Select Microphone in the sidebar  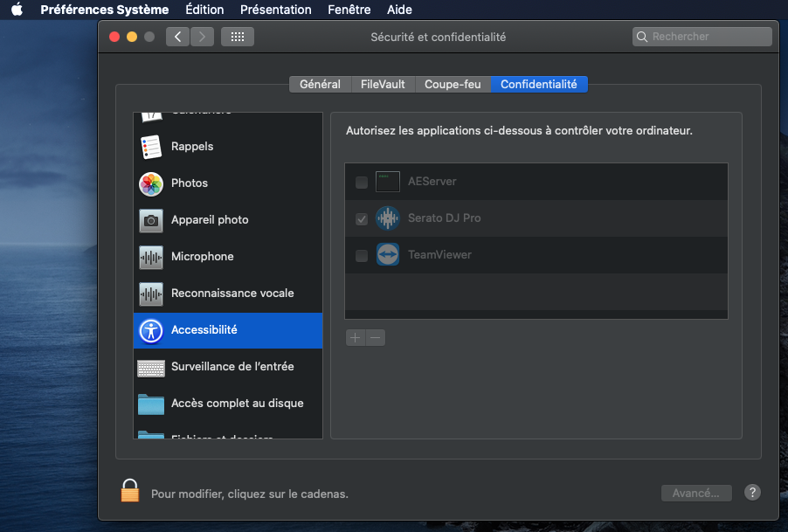tap(228, 257)
